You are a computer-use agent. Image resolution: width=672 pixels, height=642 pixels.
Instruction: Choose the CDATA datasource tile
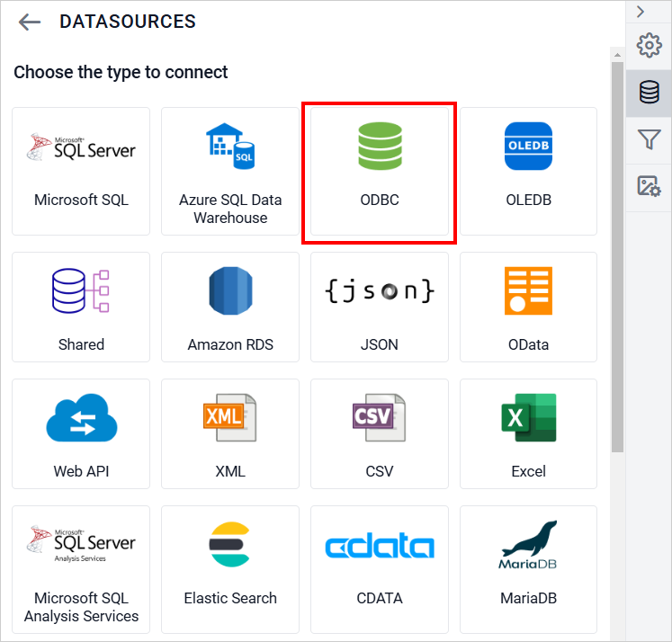click(380, 569)
